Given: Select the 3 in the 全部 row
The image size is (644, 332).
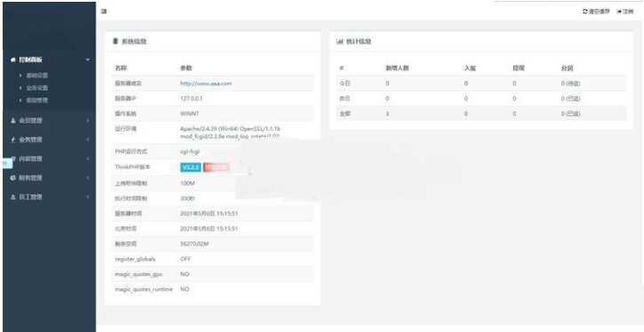Looking at the screenshot, I should coord(387,114).
